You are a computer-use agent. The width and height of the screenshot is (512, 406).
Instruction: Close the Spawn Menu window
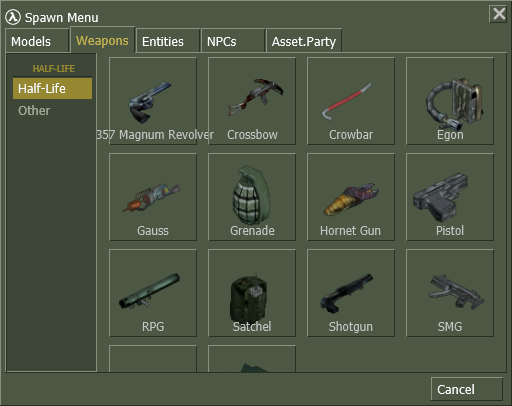(x=498, y=14)
